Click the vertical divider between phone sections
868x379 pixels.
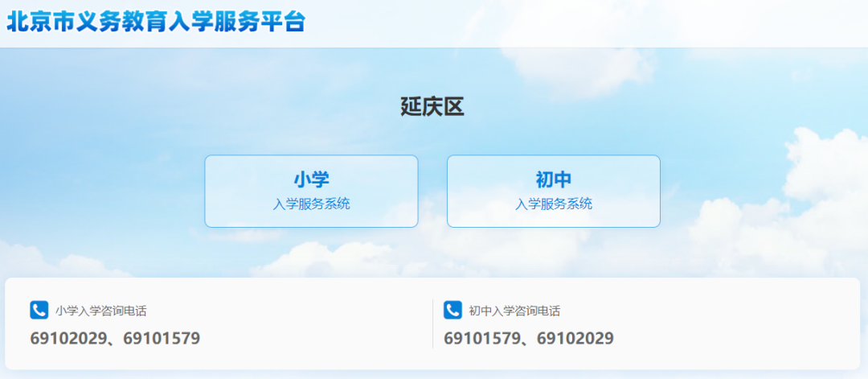(433, 323)
